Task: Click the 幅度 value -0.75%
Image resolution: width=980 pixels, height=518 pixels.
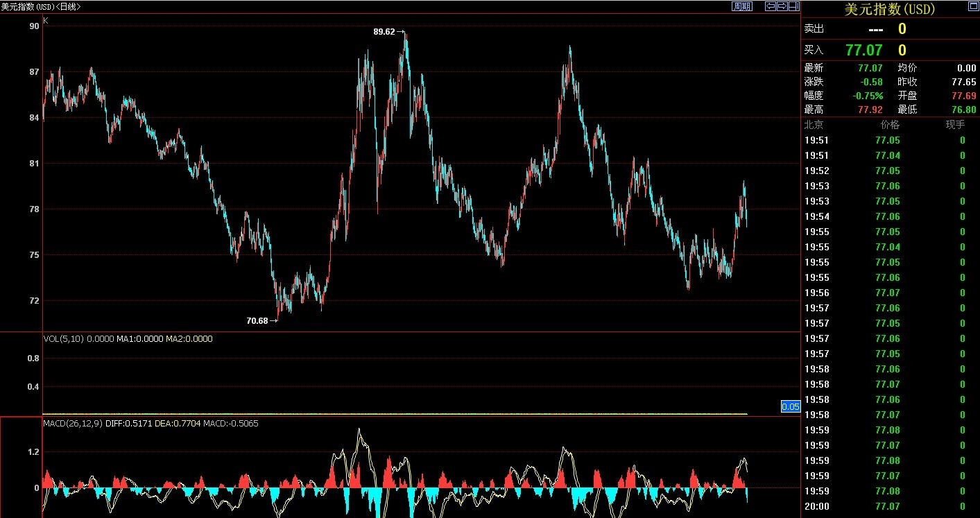Action: [x=868, y=96]
